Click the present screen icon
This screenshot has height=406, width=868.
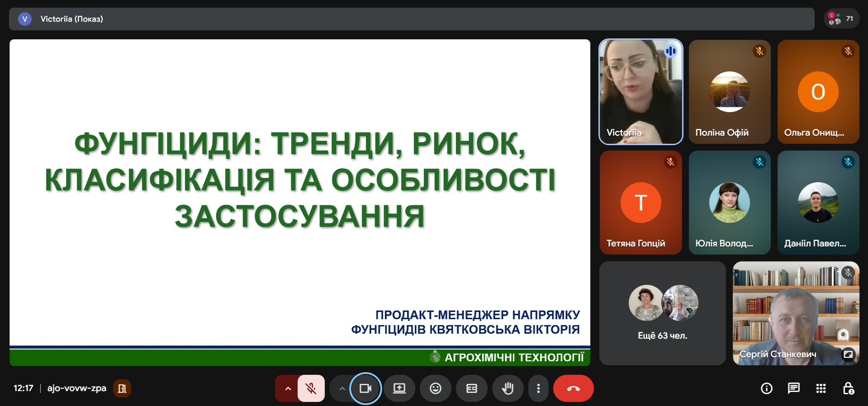[x=399, y=388]
